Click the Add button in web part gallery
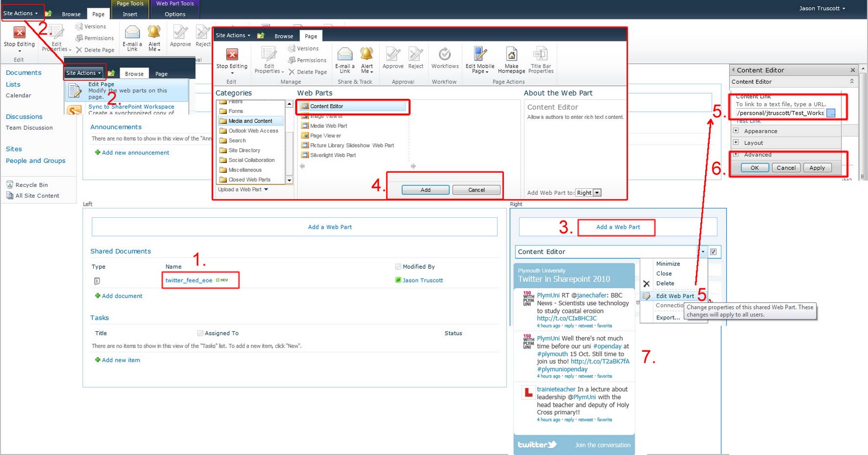Viewport: 868px width, 455px height. coord(425,190)
